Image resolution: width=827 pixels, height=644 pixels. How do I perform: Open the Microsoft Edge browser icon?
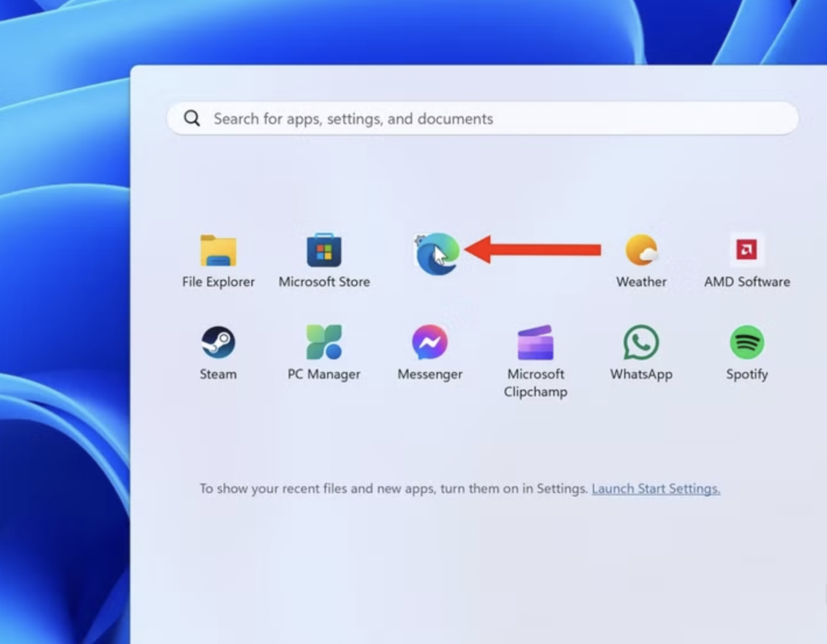437,253
